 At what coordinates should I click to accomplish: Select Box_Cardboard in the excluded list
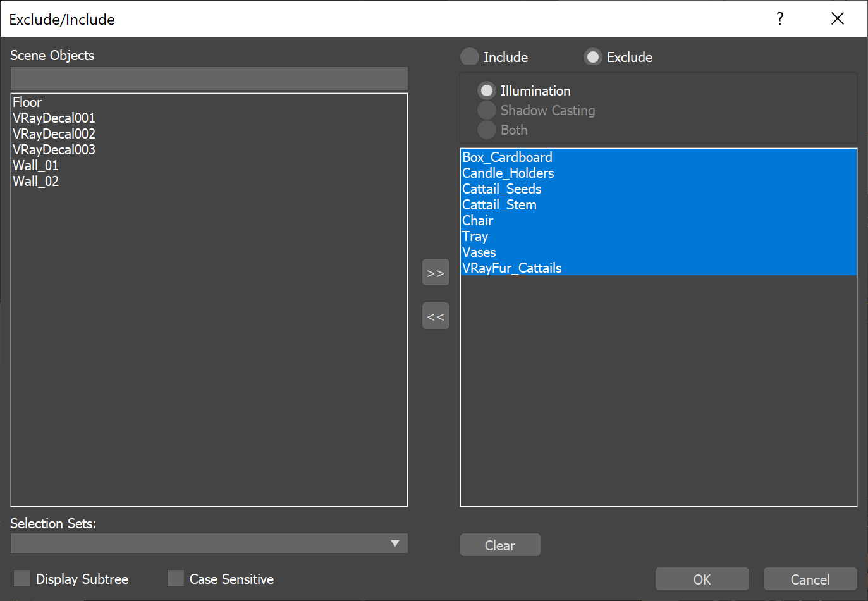[507, 158]
